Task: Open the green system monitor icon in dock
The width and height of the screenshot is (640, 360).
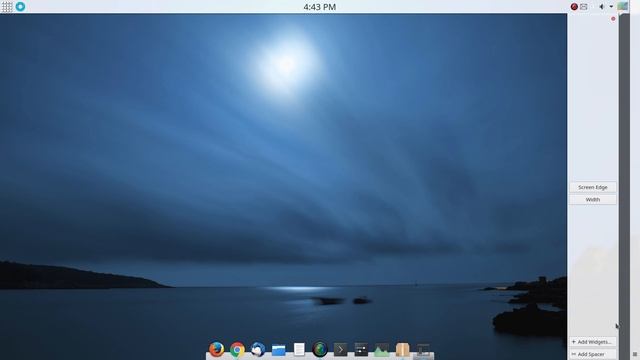Action: pos(382,350)
